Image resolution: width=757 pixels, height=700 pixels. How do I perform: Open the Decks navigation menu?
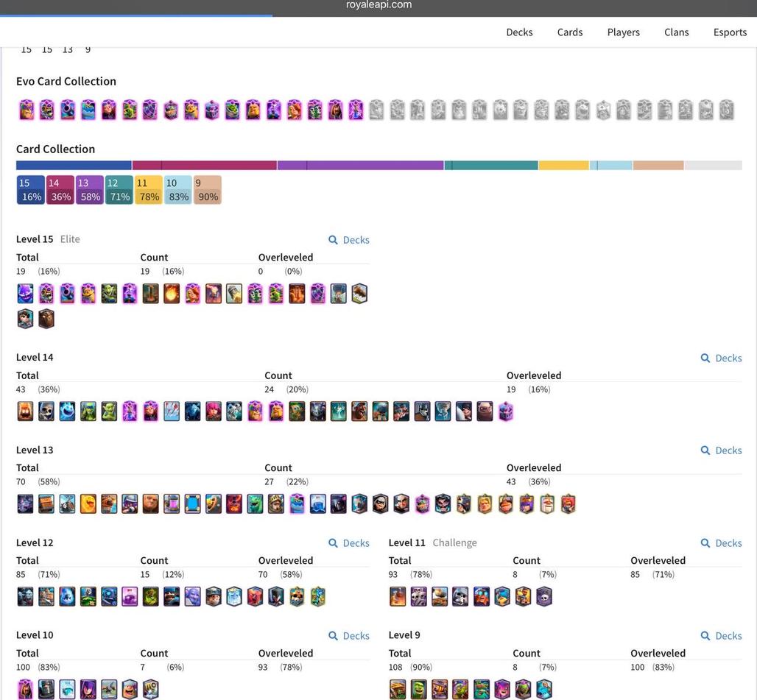(x=519, y=32)
